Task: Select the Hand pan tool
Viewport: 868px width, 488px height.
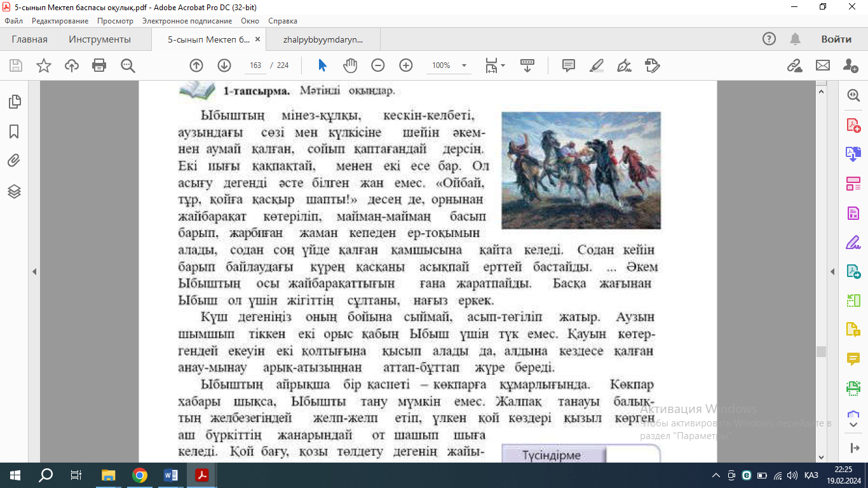Action: [x=350, y=65]
